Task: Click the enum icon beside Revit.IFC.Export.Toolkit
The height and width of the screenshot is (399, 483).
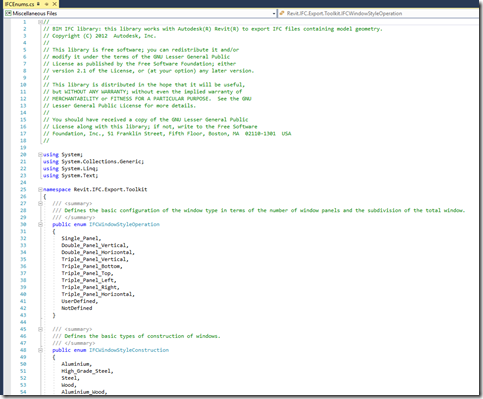Action: click(x=282, y=13)
